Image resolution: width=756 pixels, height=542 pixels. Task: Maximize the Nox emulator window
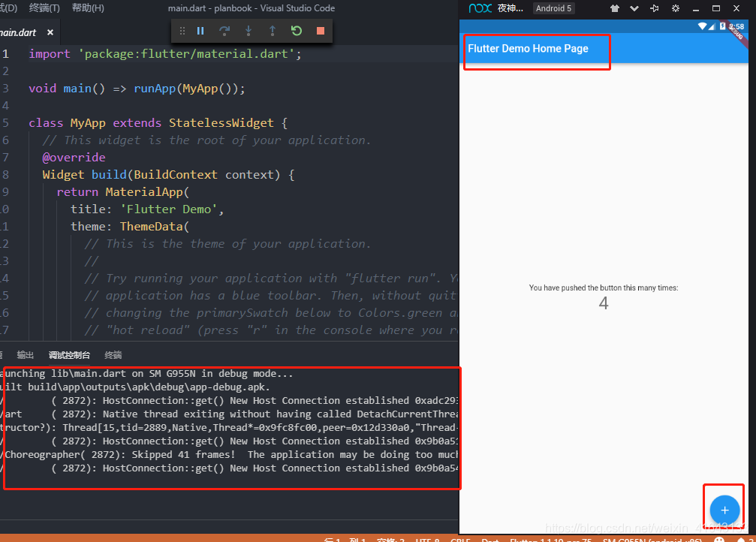tap(716, 8)
